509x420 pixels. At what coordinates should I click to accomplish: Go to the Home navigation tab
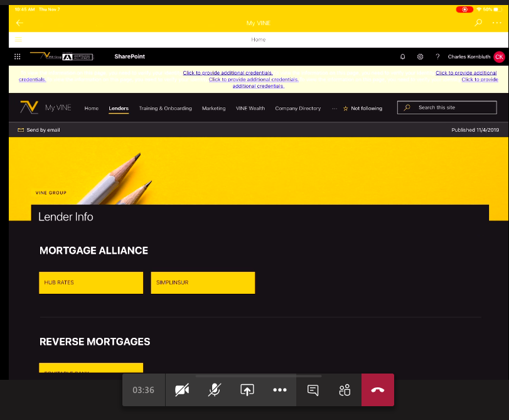pyautogui.click(x=92, y=108)
